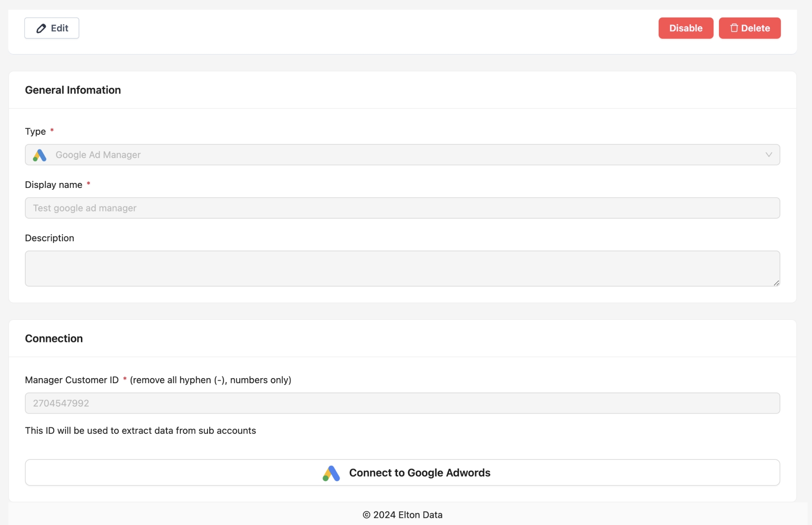Click the sub accounts helper text
This screenshot has height=525, width=812.
(x=140, y=431)
